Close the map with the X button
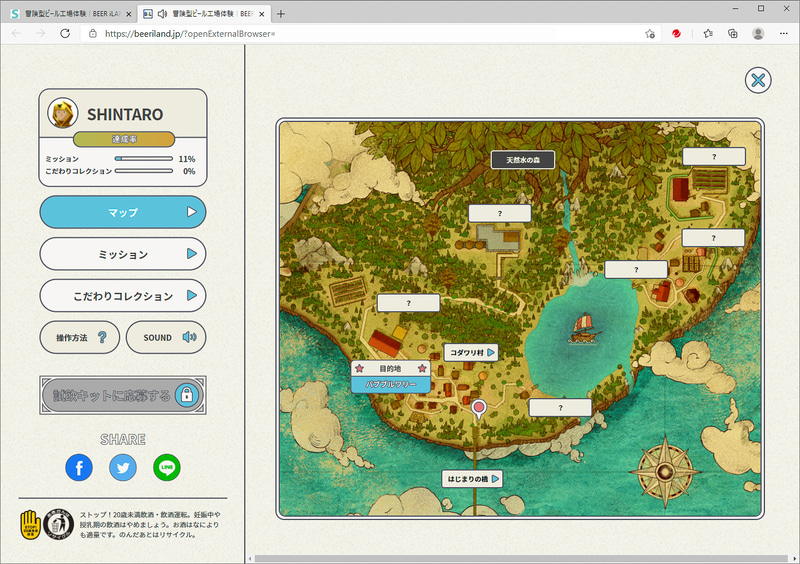The image size is (800, 564). tap(758, 80)
